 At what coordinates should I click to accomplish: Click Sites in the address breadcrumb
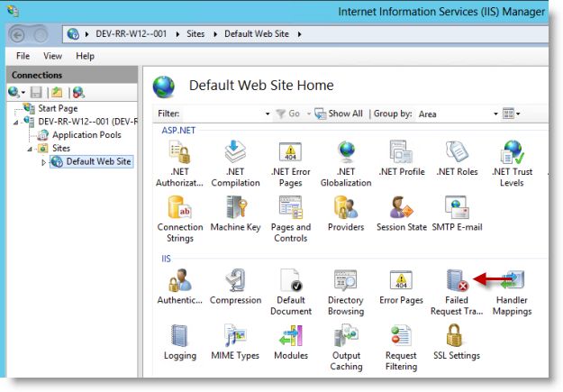[x=195, y=34]
